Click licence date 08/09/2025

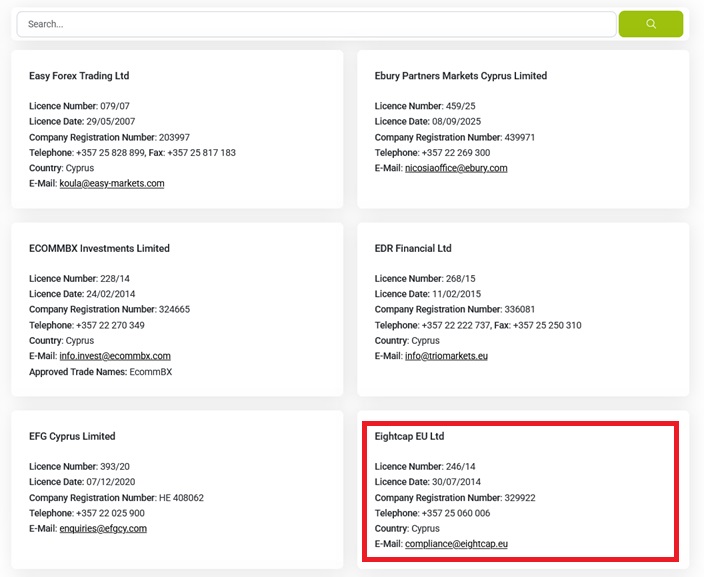click(x=457, y=121)
